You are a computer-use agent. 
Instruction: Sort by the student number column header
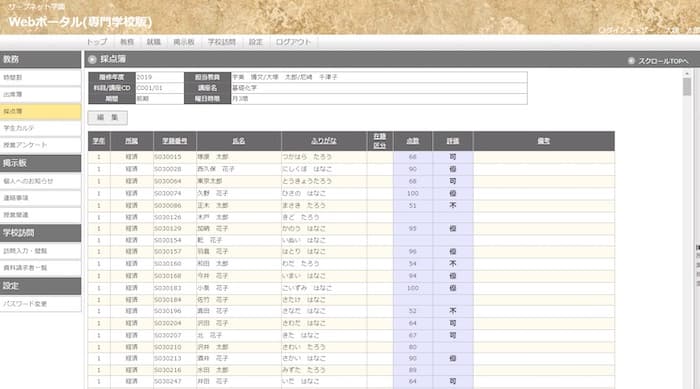[x=175, y=141]
